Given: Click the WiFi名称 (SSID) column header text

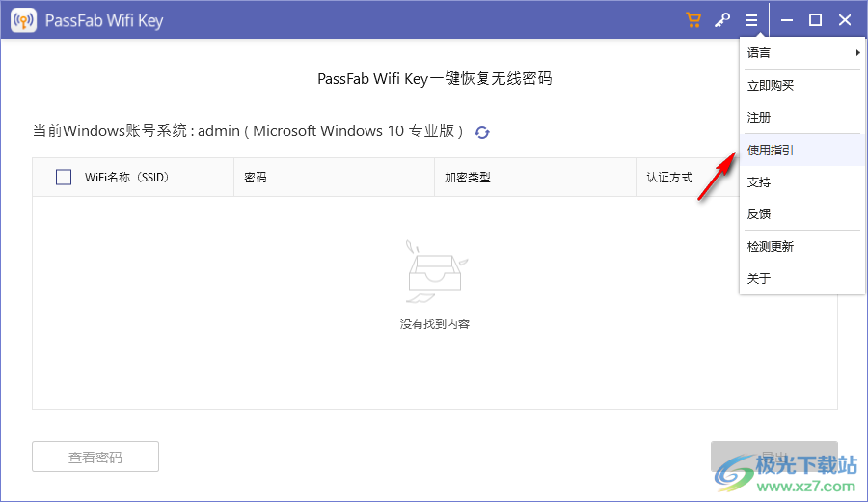Looking at the screenshot, I should (x=126, y=178).
